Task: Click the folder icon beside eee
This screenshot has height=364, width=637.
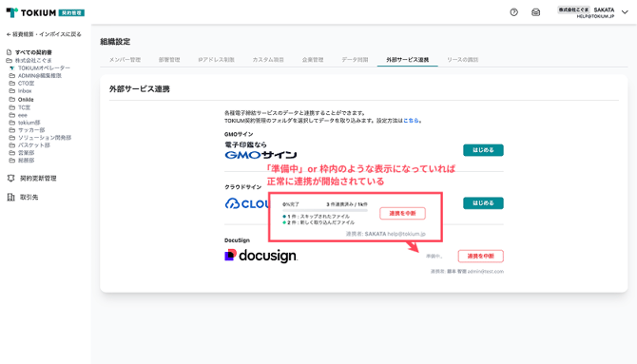Action: [x=12, y=115]
